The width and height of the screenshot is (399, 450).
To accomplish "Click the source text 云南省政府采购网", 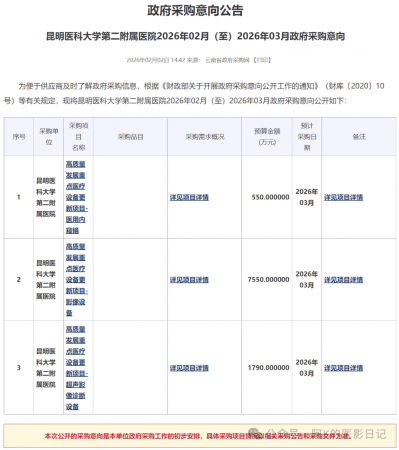I will pyautogui.click(x=227, y=60).
